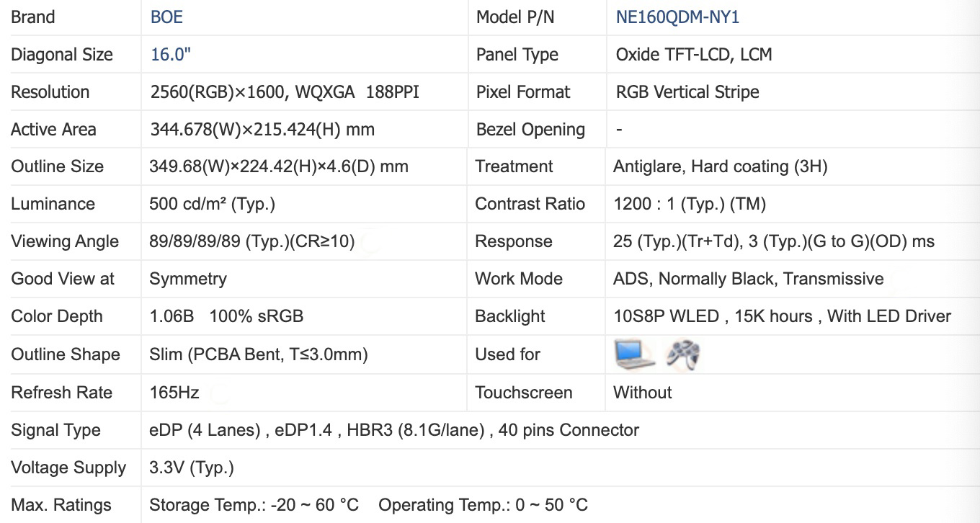Click the Storage Temp and Operating Temp values
This screenshot has height=523, width=980.
click(x=368, y=505)
